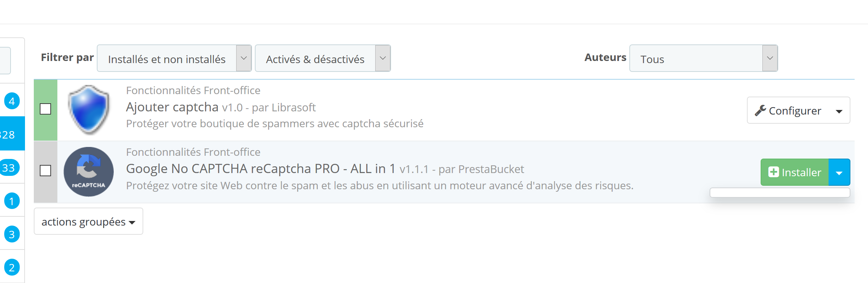Open the Activés & désactivés filter dropdown
Image resolution: width=868 pixels, height=283 pixels.
click(322, 59)
